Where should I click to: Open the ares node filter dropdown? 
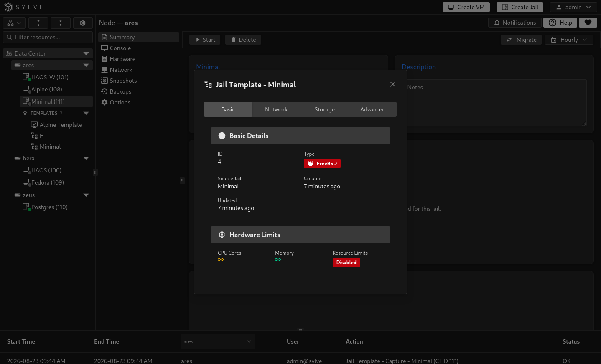coord(218,341)
